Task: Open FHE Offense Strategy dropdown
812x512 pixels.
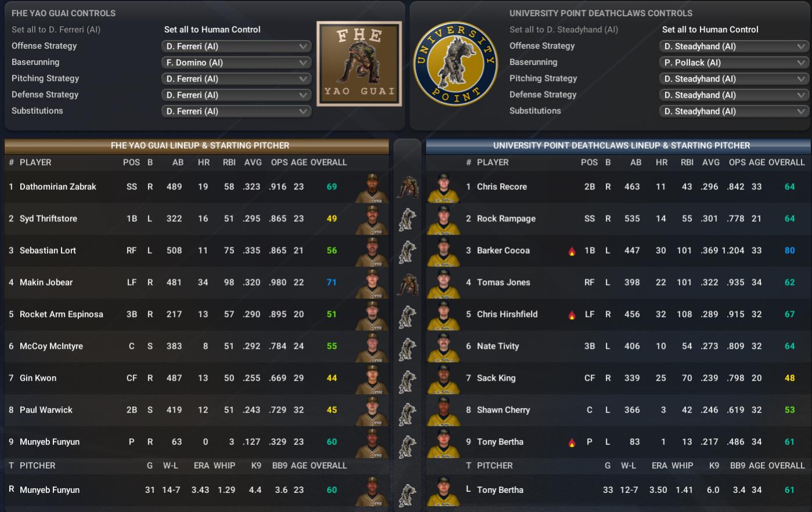Action: (236, 46)
